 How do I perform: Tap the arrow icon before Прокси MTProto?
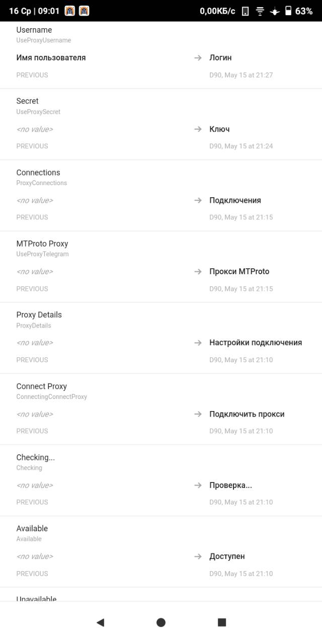pyautogui.click(x=198, y=272)
